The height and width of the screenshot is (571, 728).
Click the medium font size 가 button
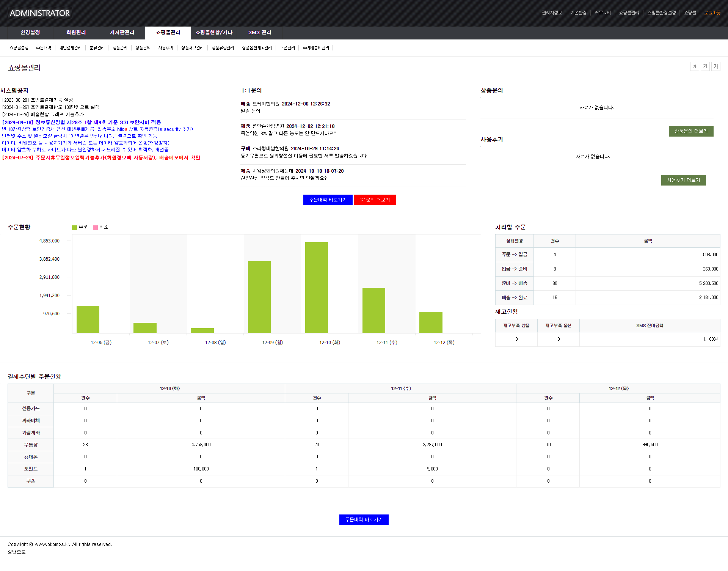[x=705, y=66]
